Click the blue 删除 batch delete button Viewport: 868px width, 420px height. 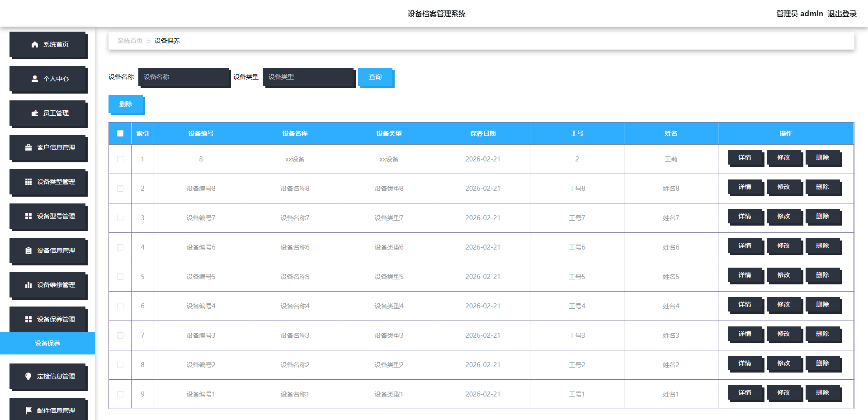tap(127, 105)
